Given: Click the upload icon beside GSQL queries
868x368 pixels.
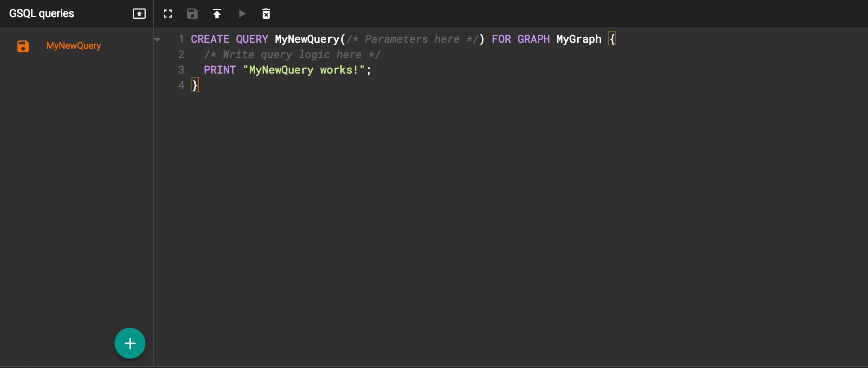Looking at the screenshot, I should coord(139,14).
